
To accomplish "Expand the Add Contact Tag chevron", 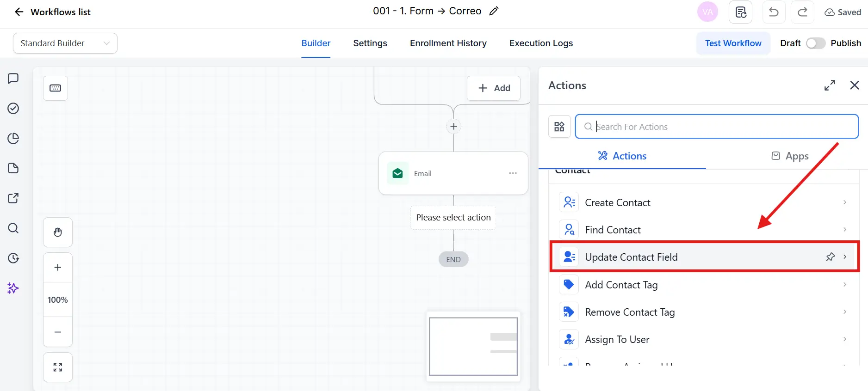I will (845, 285).
